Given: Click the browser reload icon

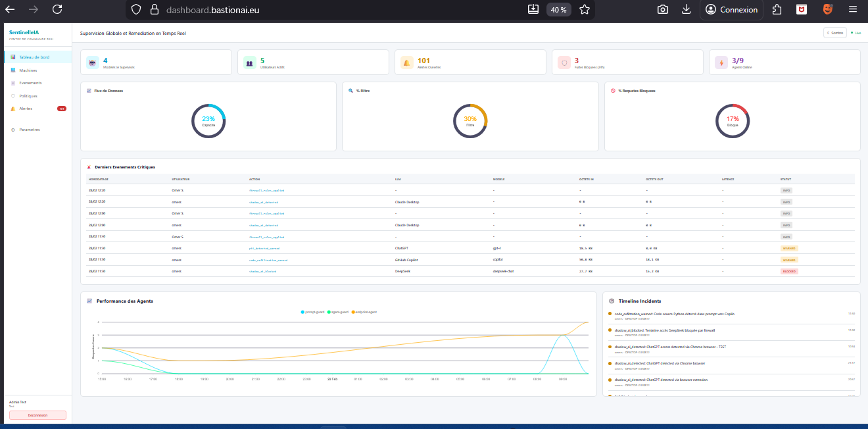Looking at the screenshot, I should (x=57, y=9).
